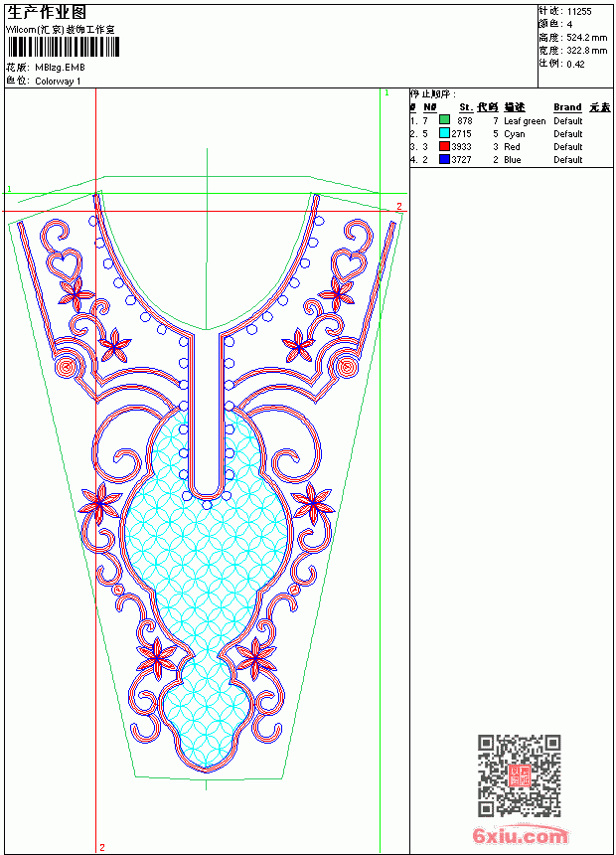Click the QR code image

(519, 775)
